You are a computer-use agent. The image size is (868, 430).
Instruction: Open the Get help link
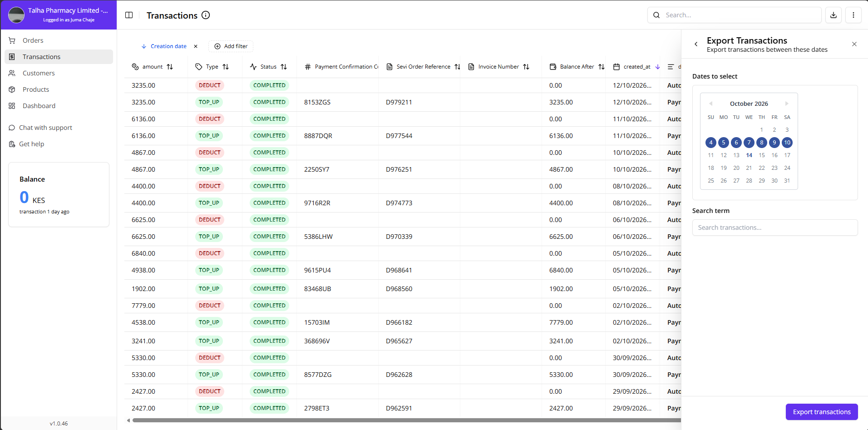click(26, 144)
